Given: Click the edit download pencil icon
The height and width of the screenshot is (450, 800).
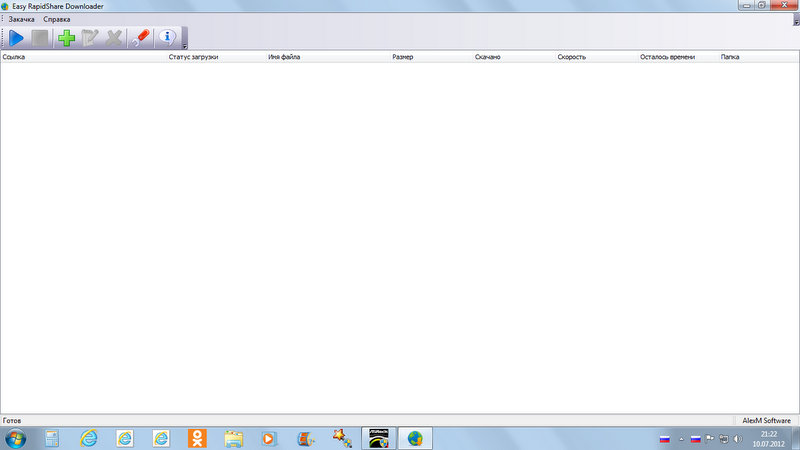Looking at the screenshot, I should pyautogui.click(x=90, y=38).
